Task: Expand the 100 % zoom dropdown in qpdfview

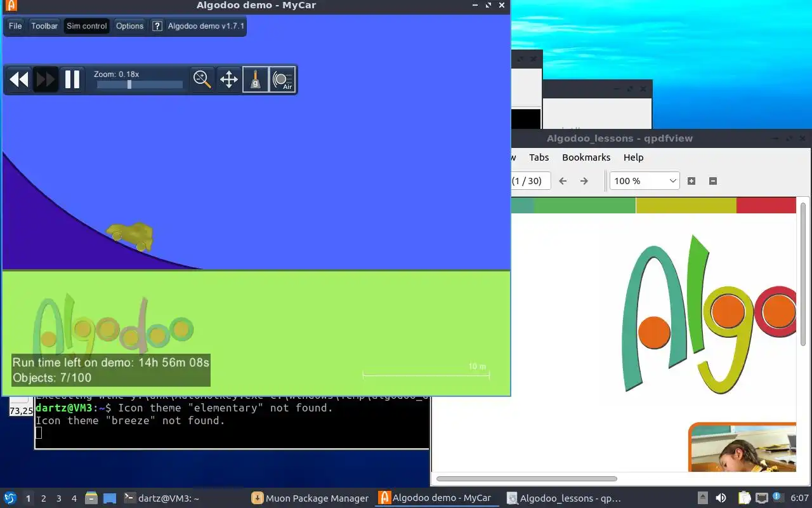Action: [x=645, y=181]
